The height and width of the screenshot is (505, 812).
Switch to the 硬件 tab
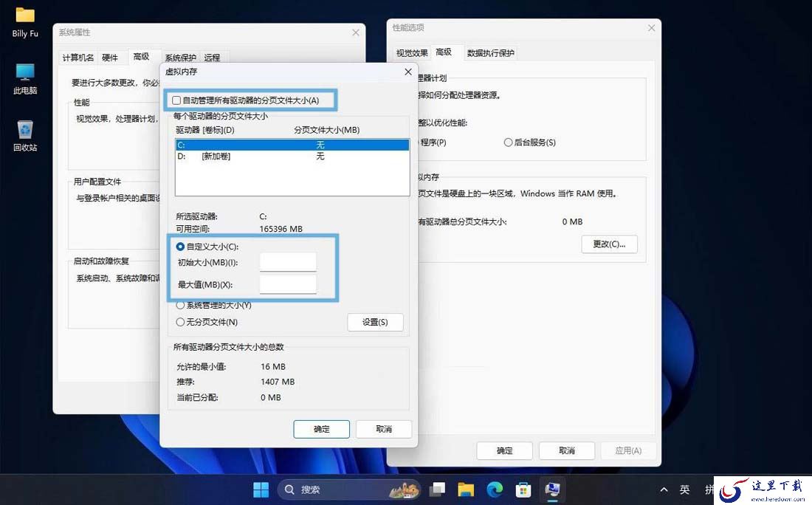click(110, 58)
